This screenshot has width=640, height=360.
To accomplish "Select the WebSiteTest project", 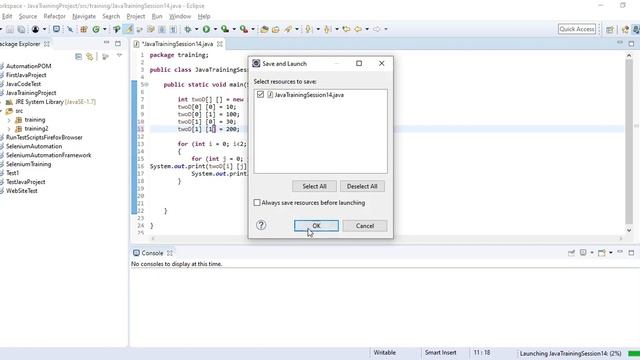I will pyautogui.click(x=22, y=191).
